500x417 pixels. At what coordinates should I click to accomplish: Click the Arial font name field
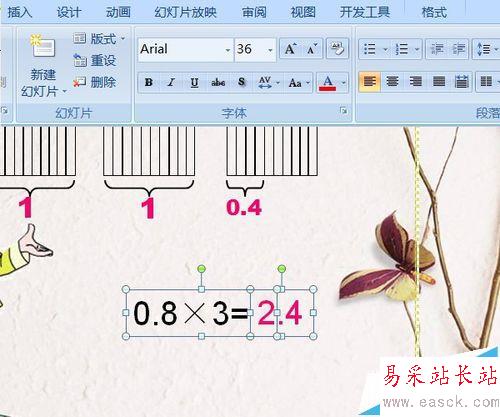tap(182, 50)
